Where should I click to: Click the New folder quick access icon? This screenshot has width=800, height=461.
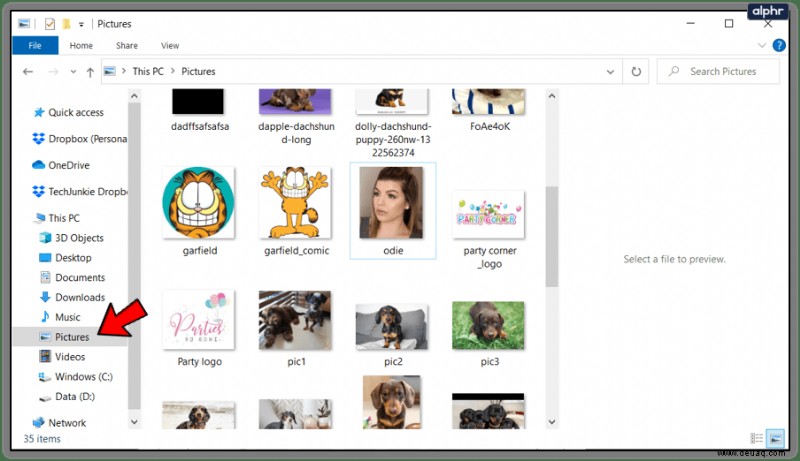tap(66, 24)
